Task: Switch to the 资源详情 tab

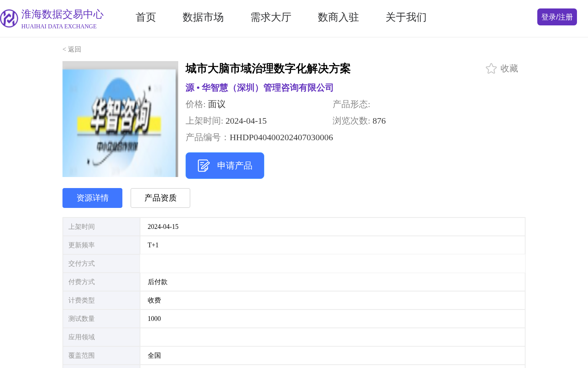Action: coord(92,198)
